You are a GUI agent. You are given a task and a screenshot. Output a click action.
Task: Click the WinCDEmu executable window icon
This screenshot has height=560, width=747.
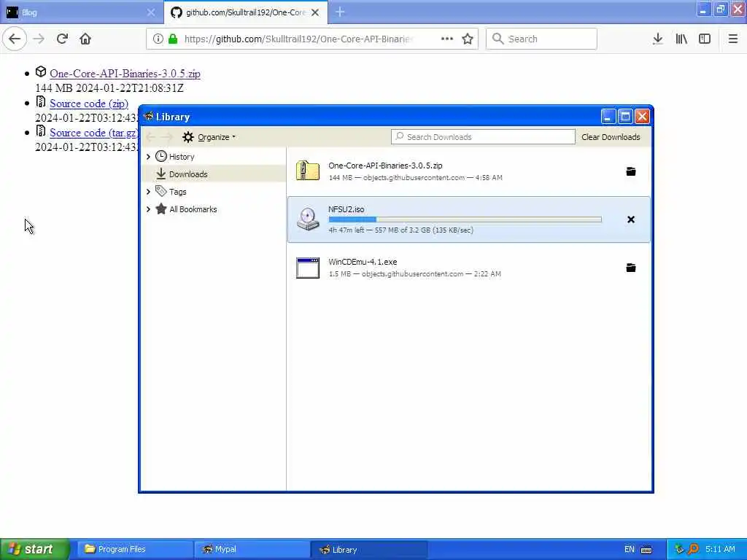[x=308, y=268]
